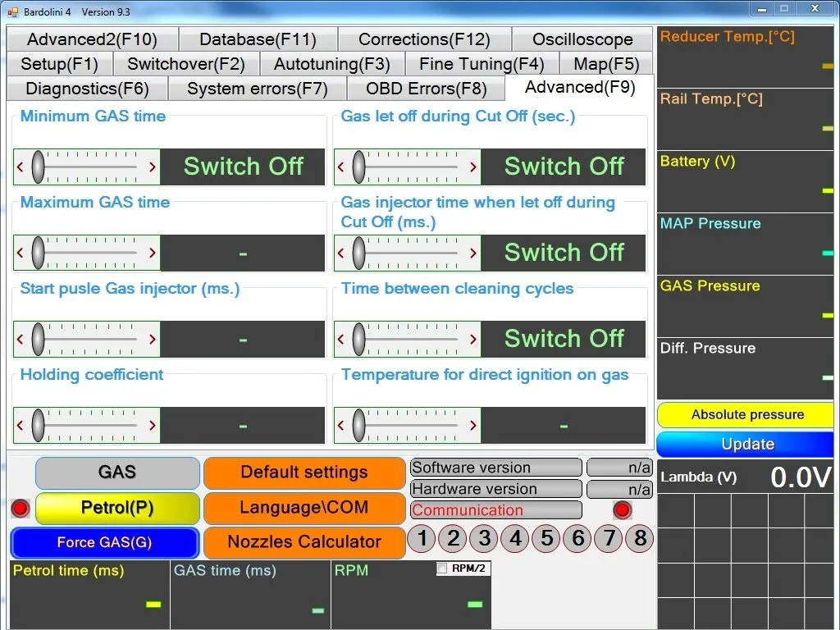Click the Start pusle Gas injector slider thumb

point(38,339)
